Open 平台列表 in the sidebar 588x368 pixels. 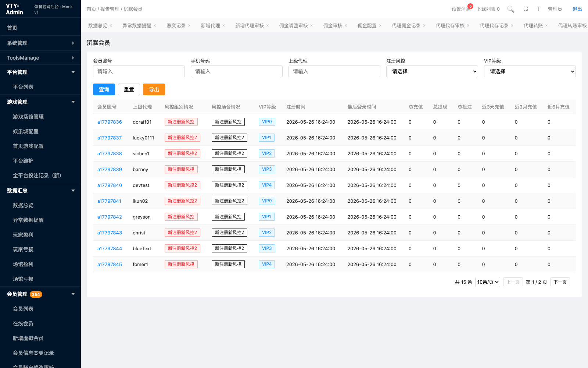point(40,87)
